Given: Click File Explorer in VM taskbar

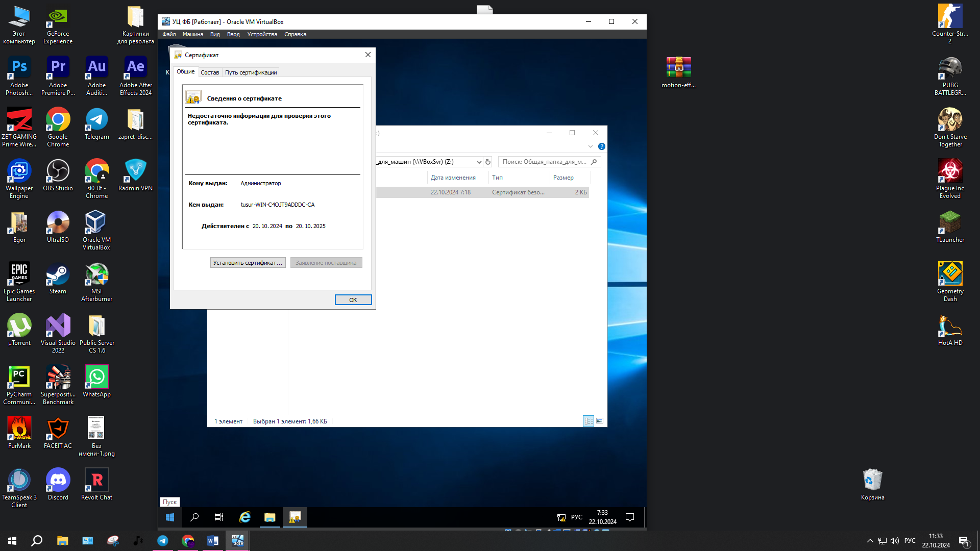Looking at the screenshot, I should coord(269,517).
